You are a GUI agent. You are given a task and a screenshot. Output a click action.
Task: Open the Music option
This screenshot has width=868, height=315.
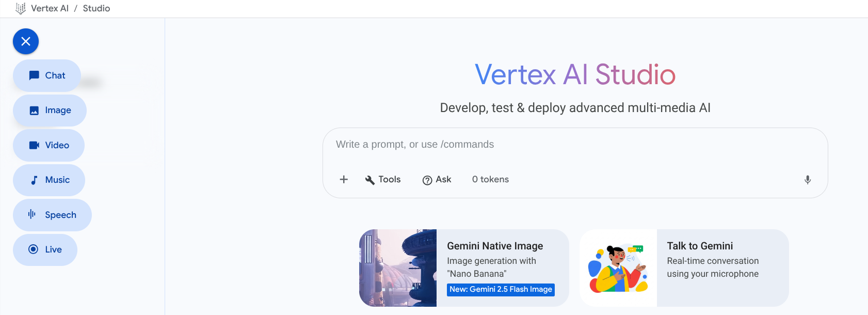pos(49,180)
